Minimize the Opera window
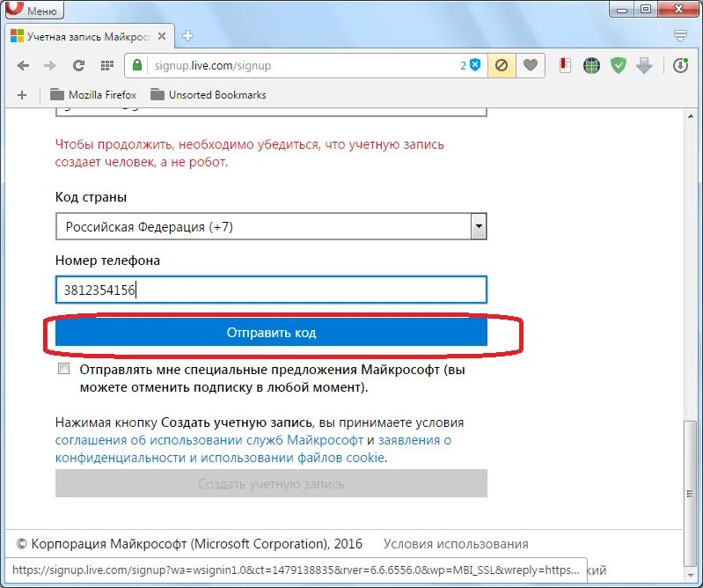 tap(622, 9)
